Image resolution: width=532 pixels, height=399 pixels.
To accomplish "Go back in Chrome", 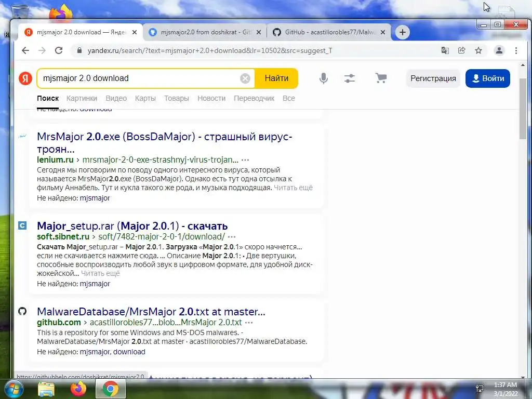I will tap(25, 50).
